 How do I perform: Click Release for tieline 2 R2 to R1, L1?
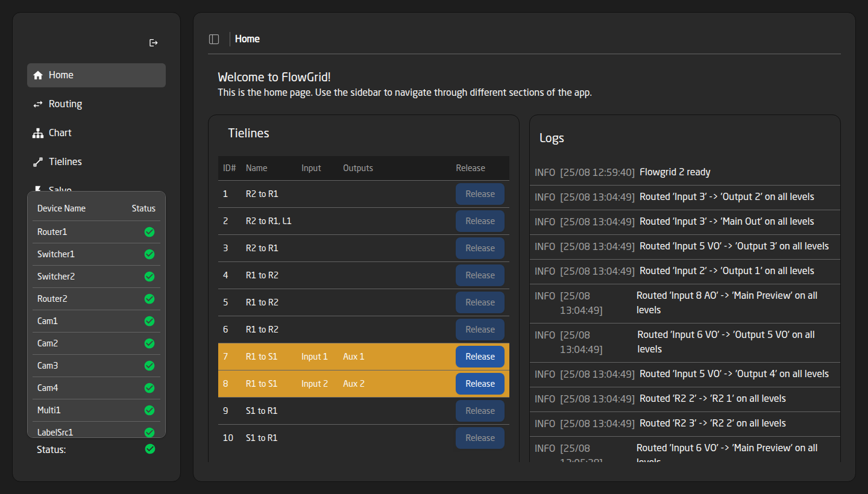(480, 221)
